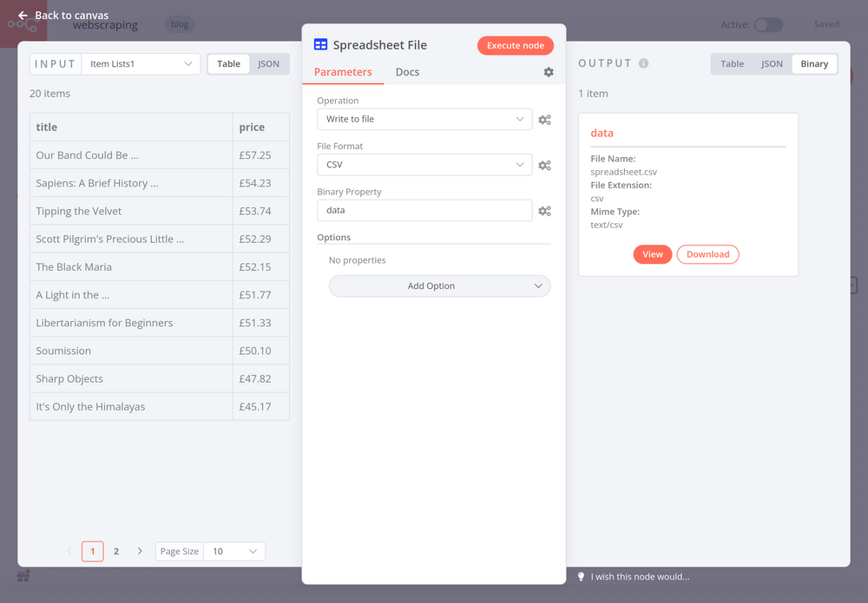This screenshot has width=868, height=603.
Task: Select the Parameters tab
Action: click(343, 72)
